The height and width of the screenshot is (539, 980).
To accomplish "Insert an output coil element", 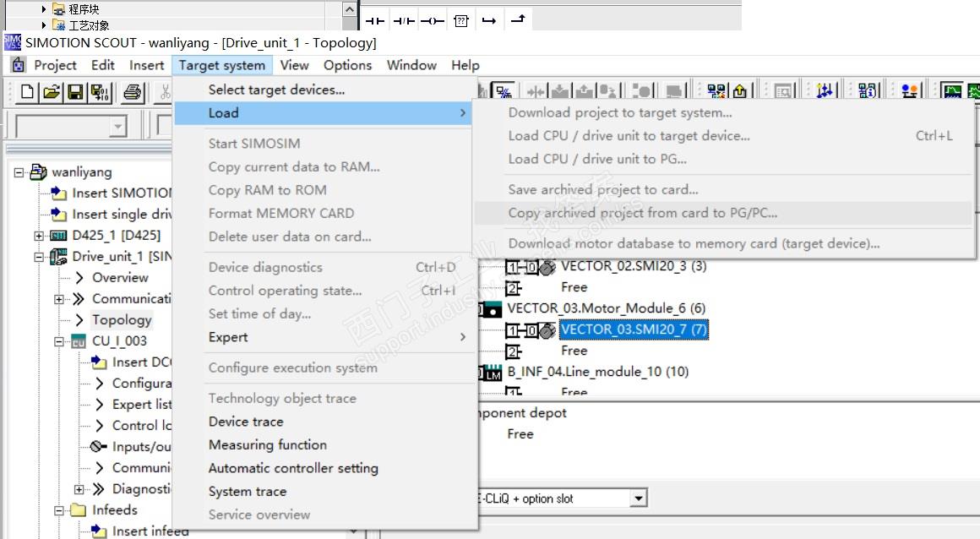I will (x=433, y=20).
